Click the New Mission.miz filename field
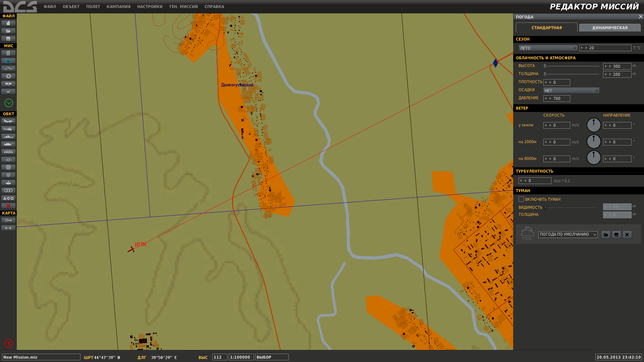 coord(41,357)
